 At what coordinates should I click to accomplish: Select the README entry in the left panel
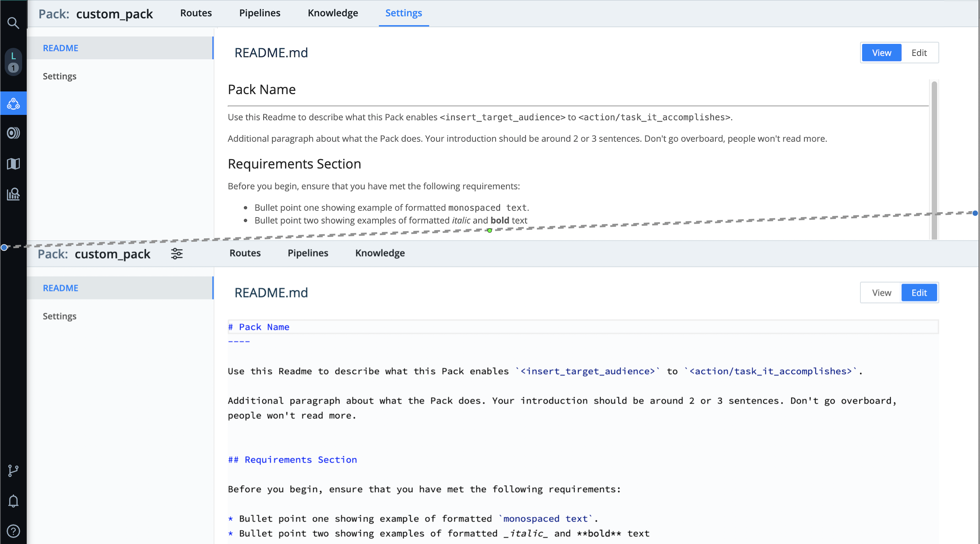tap(60, 48)
